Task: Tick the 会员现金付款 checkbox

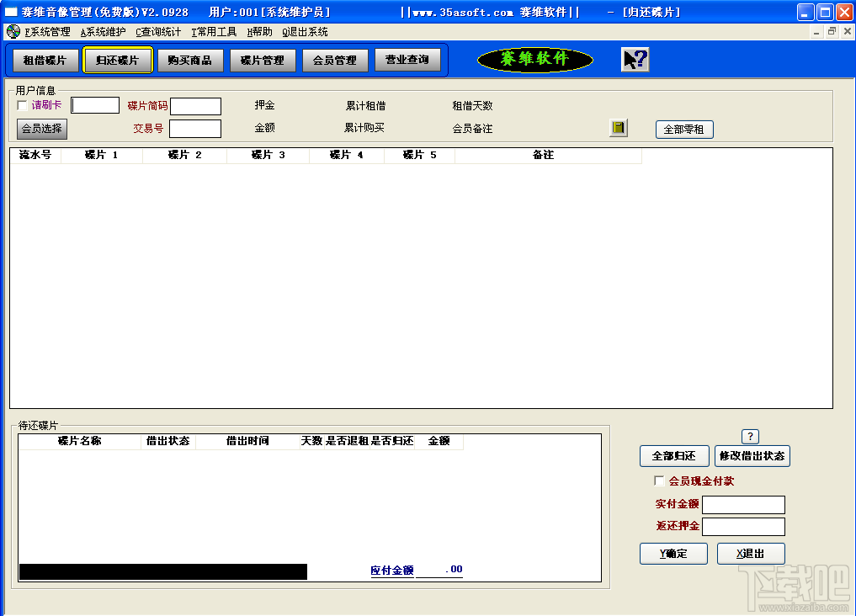Action: (659, 481)
